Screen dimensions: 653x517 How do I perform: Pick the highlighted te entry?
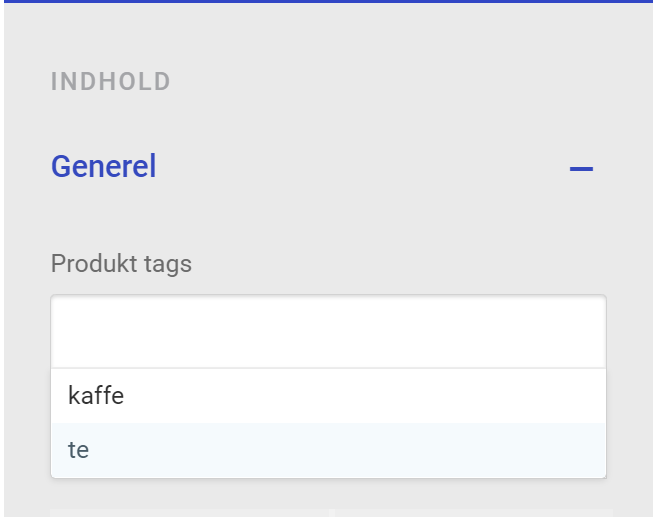(79, 450)
